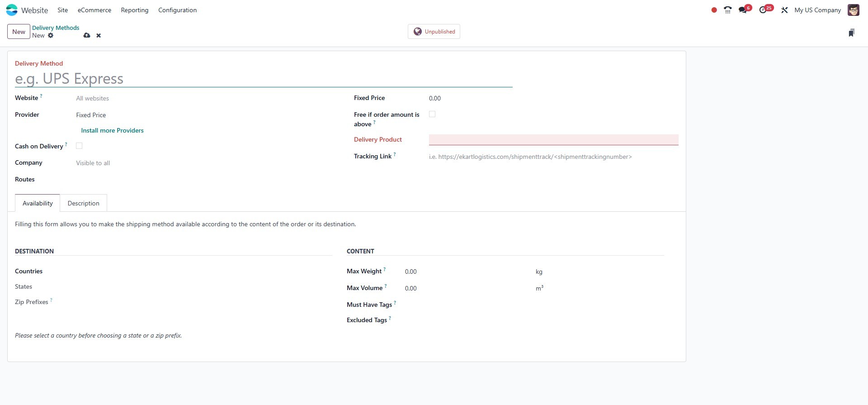Enable the Cash on Delivery checkbox

pos(79,146)
